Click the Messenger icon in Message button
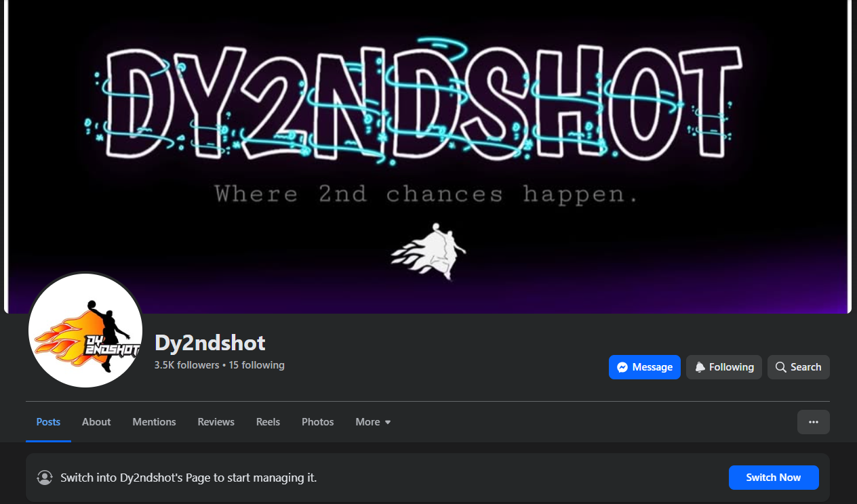 (622, 367)
